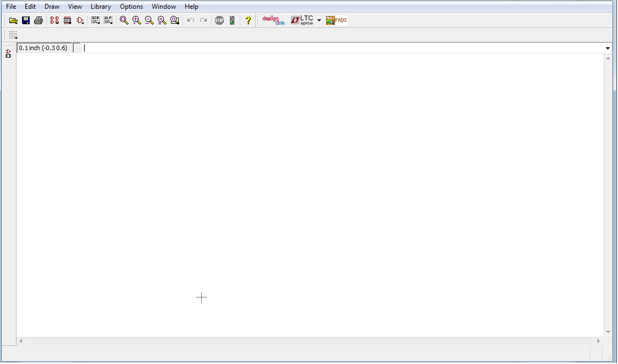Select the Zoom Out magnifier tool
The width and height of the screenshot is (618, 364).
point(149,20)
